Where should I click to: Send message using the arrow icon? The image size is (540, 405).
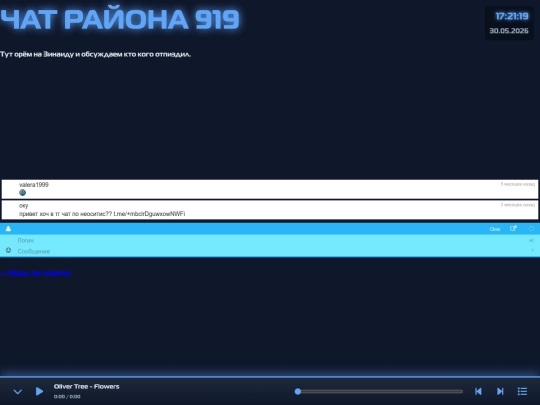click(532, 250)
